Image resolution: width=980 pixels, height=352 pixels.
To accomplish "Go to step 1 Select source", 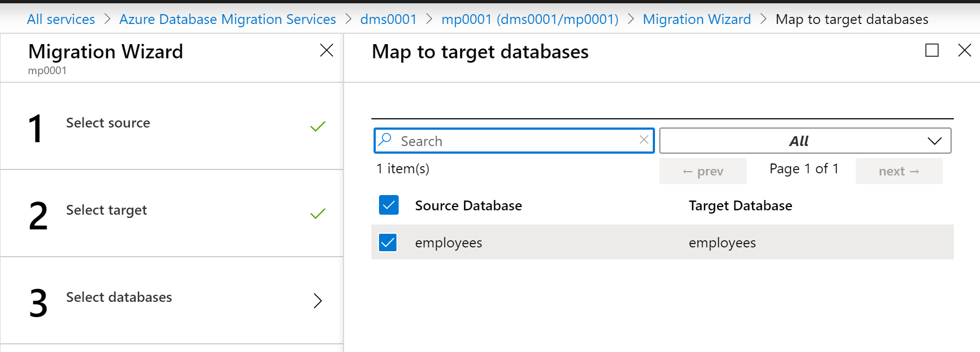I will click(x=108, y=123).
